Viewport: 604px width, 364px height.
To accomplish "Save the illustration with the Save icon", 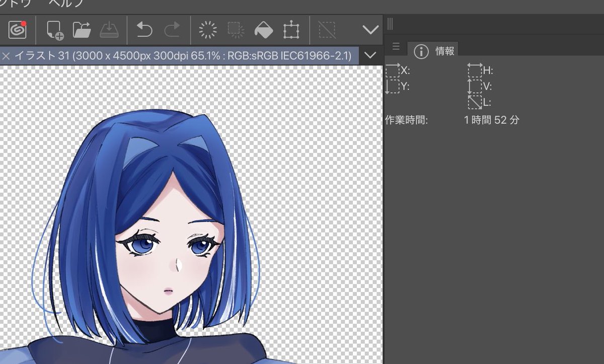I will [x=110, y=29].
